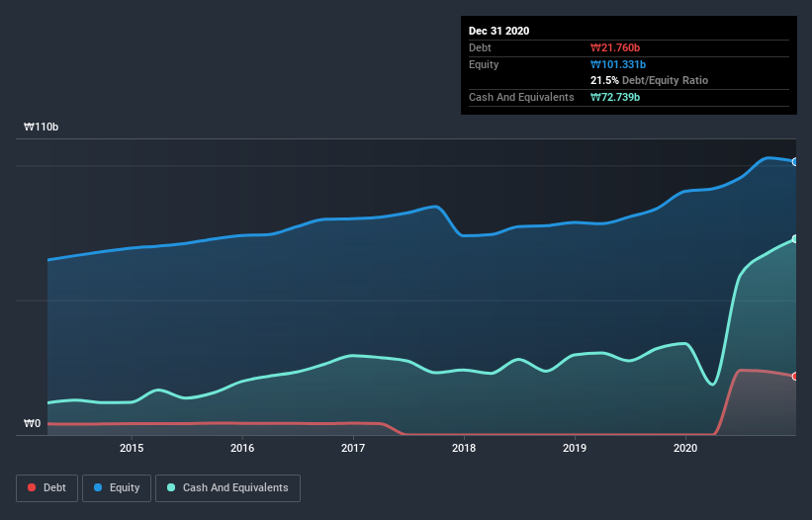Select the 2017 x-axis label

click(353, 448)
